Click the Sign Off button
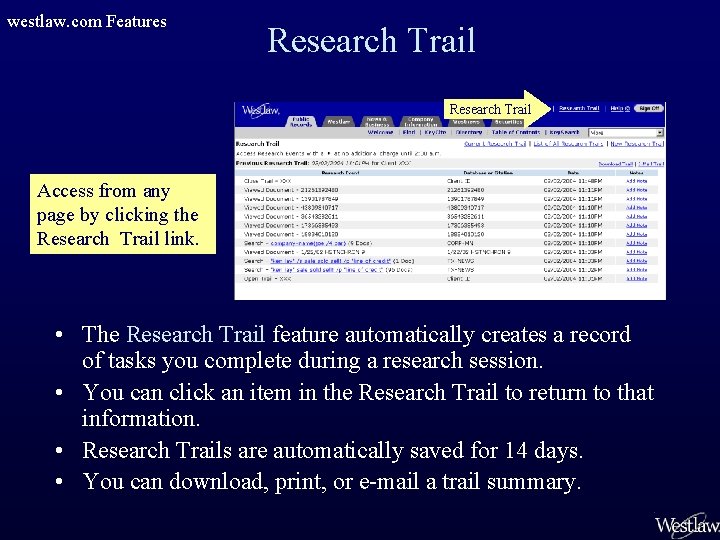The image size is (720, 540). [x=649, y=108]
